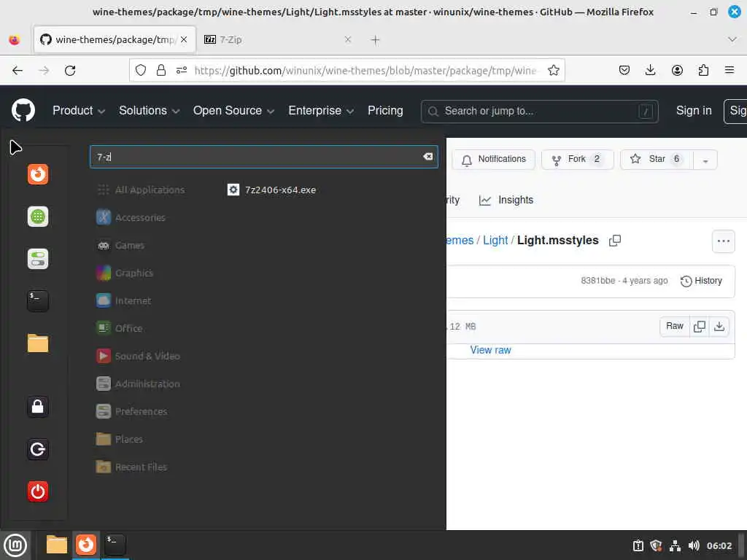Open Firefox Downloads panel

click(650, 71)
